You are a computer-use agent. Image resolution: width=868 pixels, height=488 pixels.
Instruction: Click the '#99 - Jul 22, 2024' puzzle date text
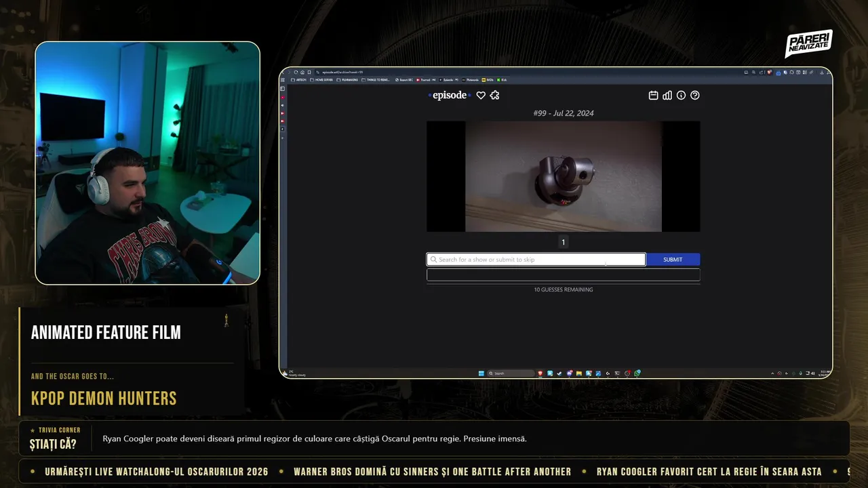(x=564, y=113)
